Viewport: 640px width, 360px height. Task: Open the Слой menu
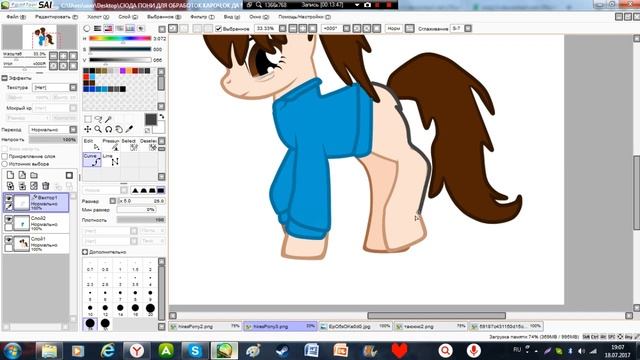(x=128, y=17)
